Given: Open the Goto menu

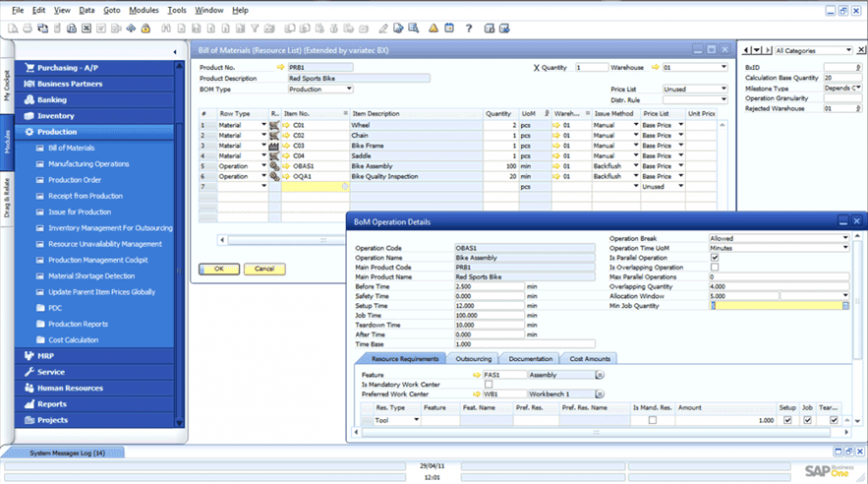Looking at the screenshot, I should pos(111,10).
